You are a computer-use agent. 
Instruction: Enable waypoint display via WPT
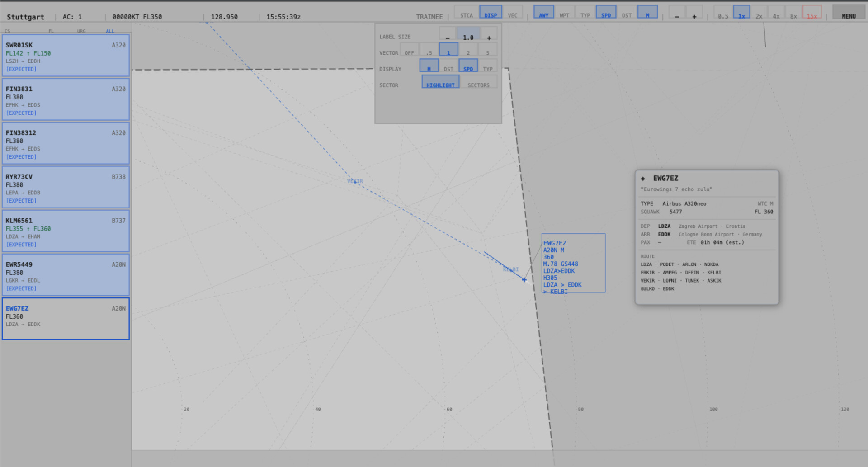(565, 15)
